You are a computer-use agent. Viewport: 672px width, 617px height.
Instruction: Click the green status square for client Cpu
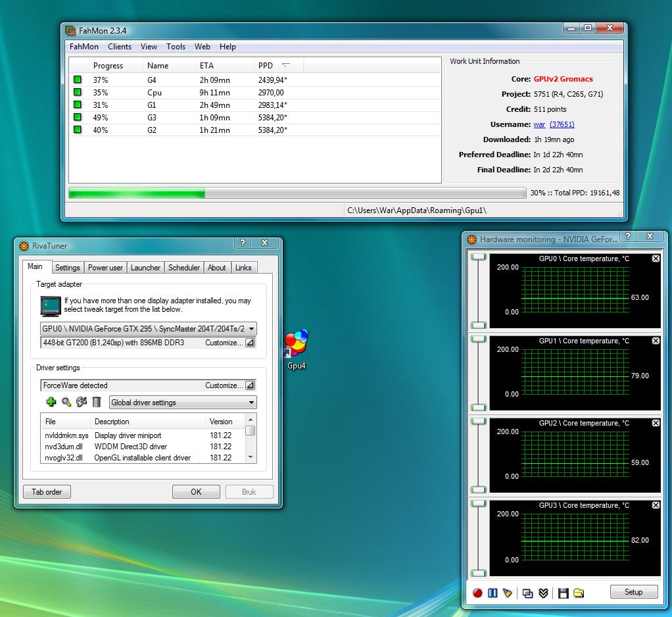[78, 91]
